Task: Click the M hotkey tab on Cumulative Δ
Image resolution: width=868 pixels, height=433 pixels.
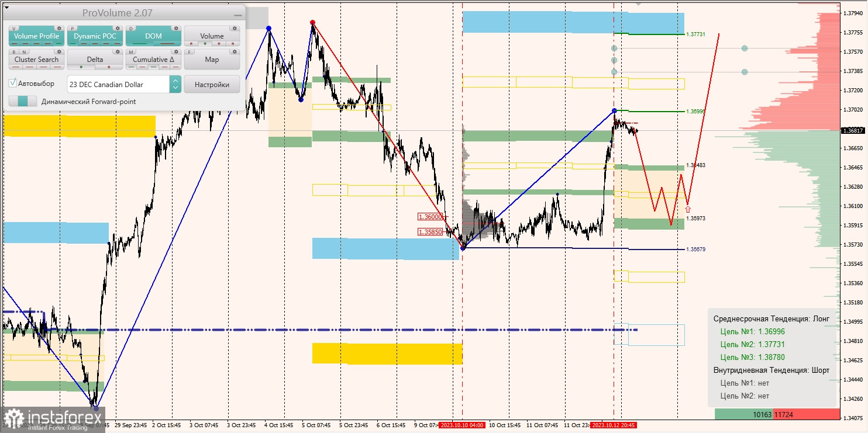Action: 132,51
